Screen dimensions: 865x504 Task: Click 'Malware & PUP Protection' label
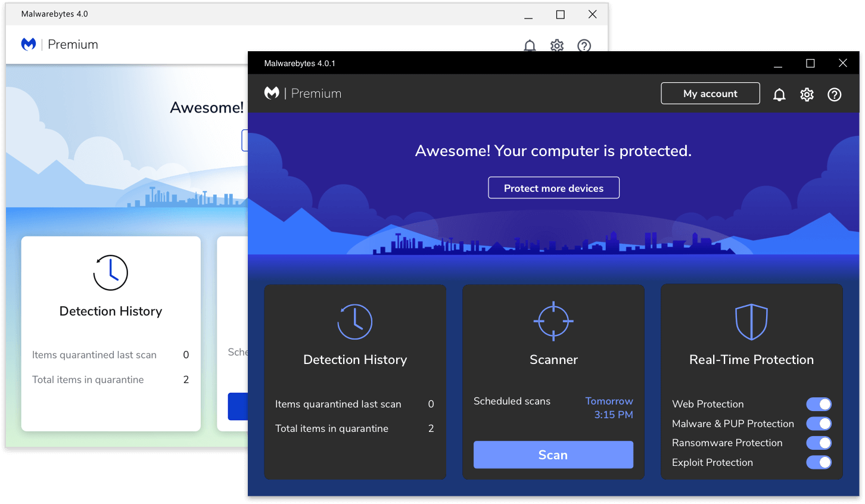coord(733,424)
